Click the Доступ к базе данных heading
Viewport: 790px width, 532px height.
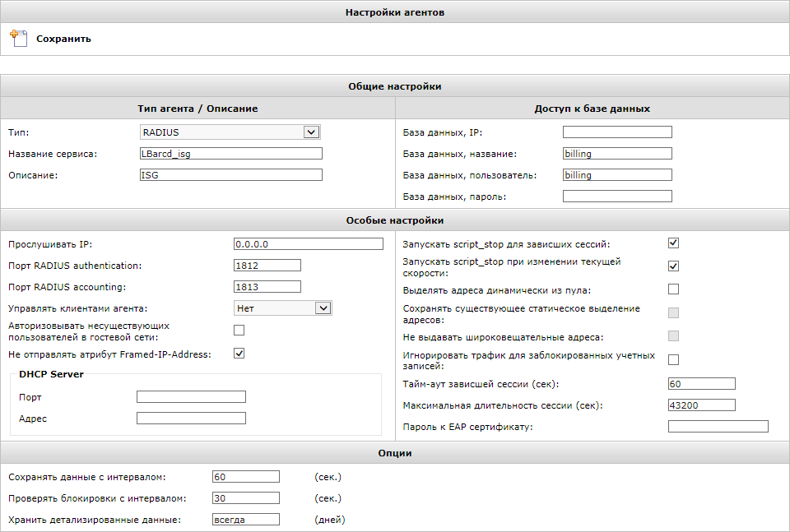(x=592, y=109)
